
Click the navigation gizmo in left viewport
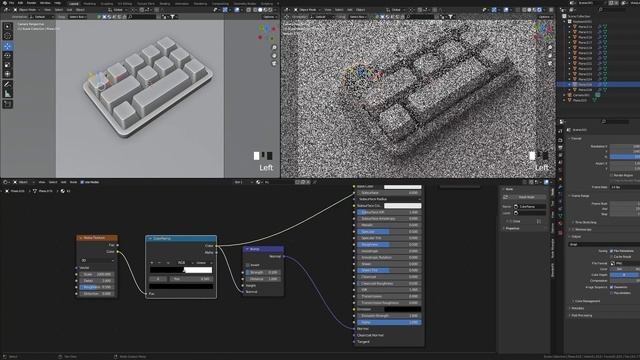tap(267, 33)
